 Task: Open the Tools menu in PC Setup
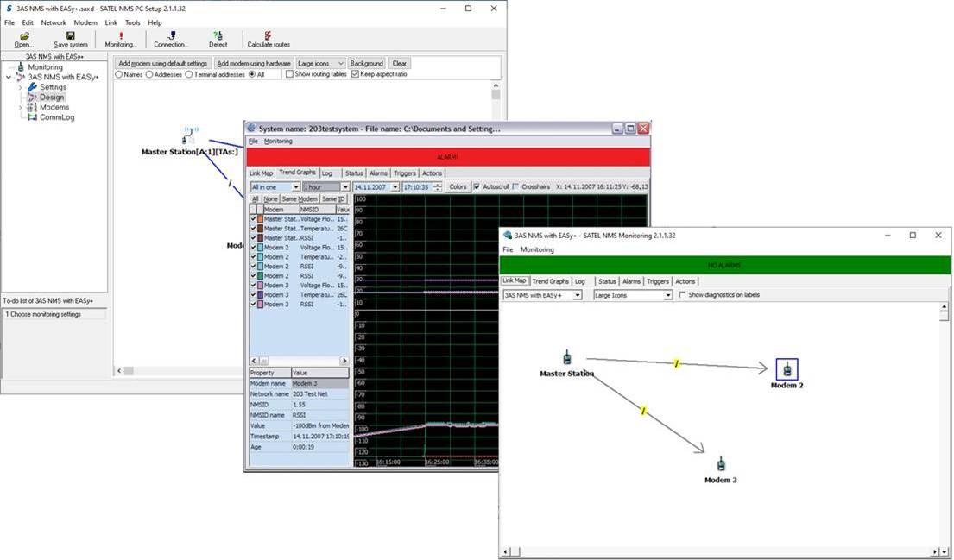pos(132,22)
